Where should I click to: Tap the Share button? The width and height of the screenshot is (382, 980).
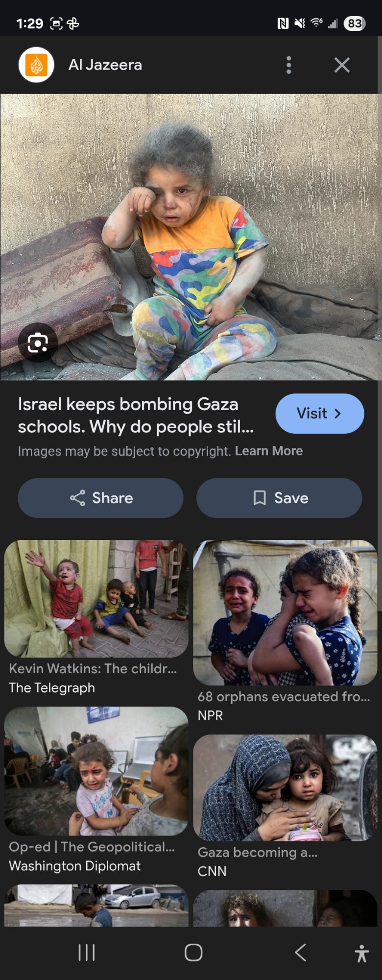coord(100,498)
